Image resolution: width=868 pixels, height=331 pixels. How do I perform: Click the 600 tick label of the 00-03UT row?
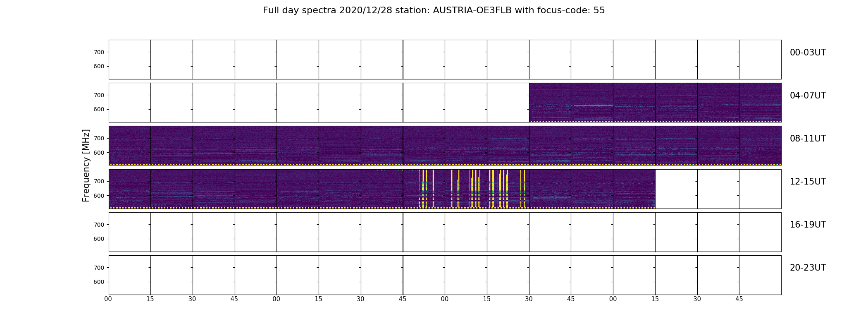point(99,66)
